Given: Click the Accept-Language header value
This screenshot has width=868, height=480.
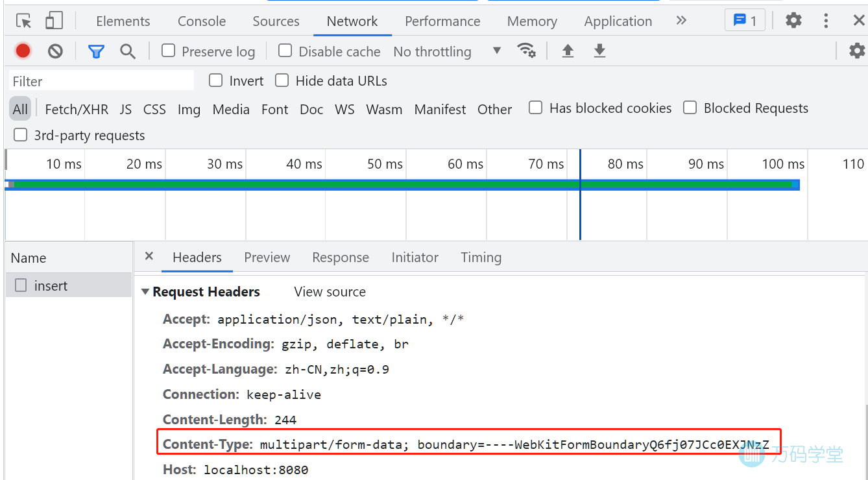Looking at the screenshot, I should 337,370.
